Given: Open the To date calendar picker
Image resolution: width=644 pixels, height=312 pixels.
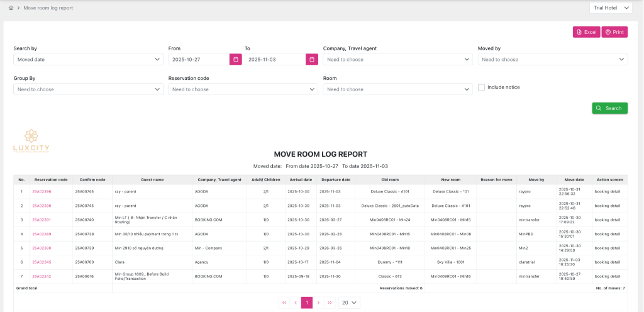Looking at the screenshot, I should point(312,59).
